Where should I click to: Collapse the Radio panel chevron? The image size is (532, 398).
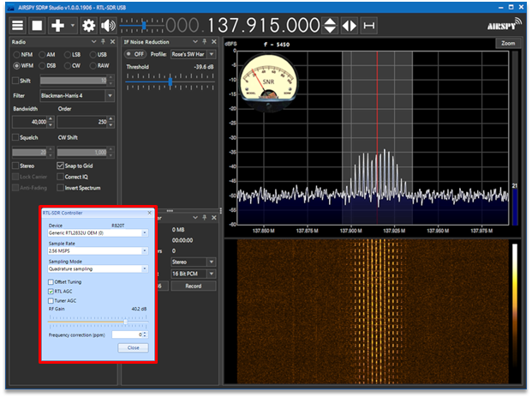pos(94,42)
